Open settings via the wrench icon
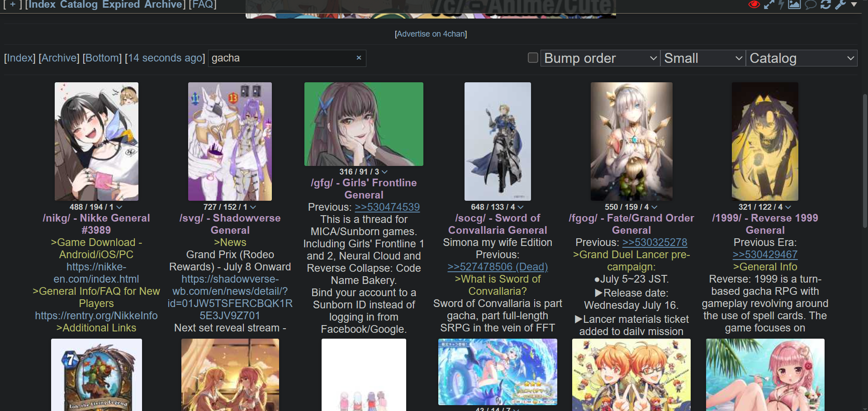Screen dimensions: 868x411 (x=841, y=5)
